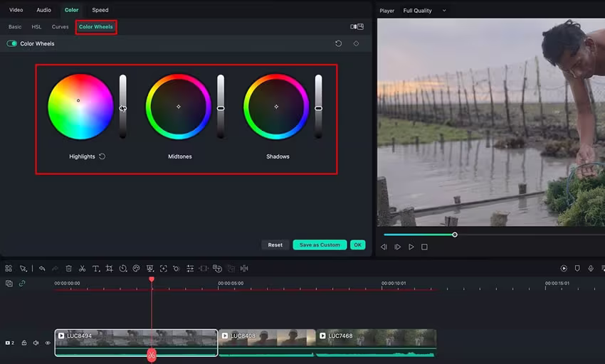Viewport: 605px width, 364px height.
Task: Open the audio stretch waveform tool
Action: [x=244, y=268]
